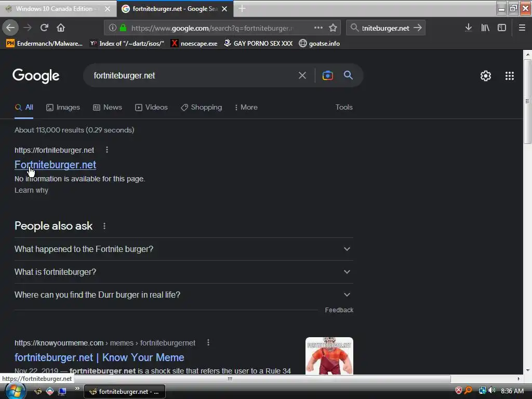Clear the Google search box with X
This screenshot has height=399, width=532.
point(302,75)
